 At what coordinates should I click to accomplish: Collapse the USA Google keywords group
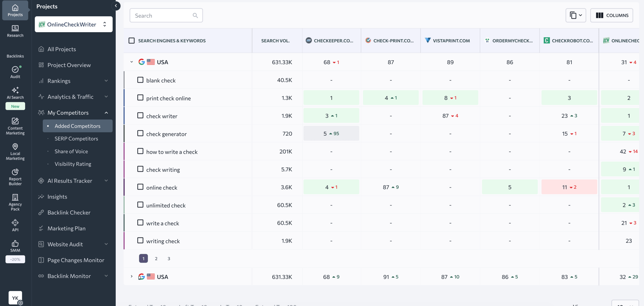click(x=131, y=62)
